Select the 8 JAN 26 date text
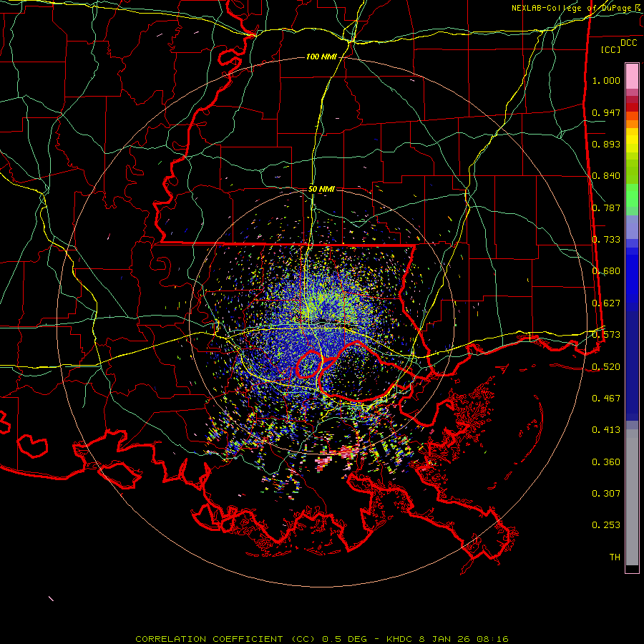 coord(445,639)
